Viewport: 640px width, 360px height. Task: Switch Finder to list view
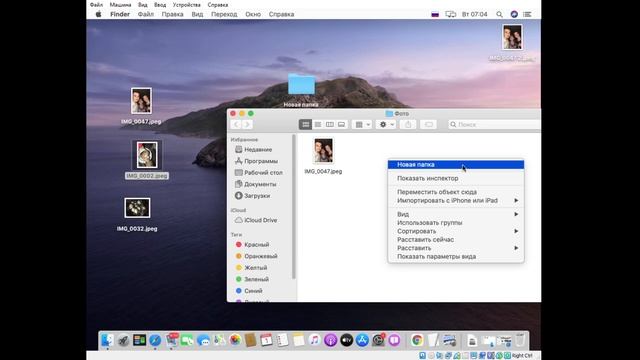pyautogui.click(x=318, y=124)
